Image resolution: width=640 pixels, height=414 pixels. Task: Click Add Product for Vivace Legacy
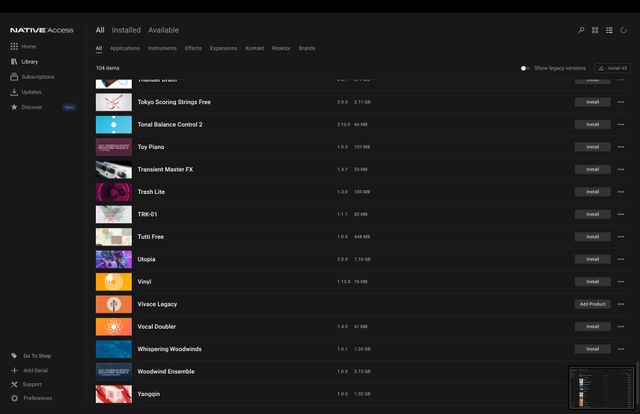(x=593, y=304)
